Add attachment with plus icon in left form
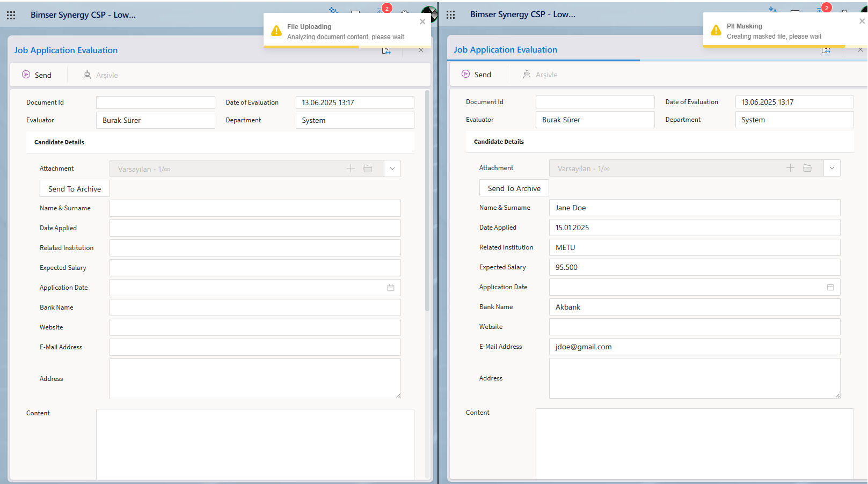This screenshot has height=484, width=868. 351,168
